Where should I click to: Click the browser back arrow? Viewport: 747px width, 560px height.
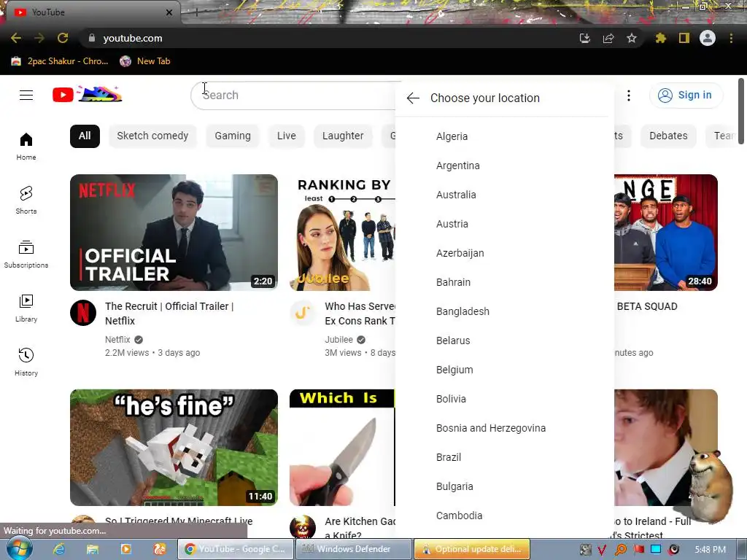pos(16,38)
